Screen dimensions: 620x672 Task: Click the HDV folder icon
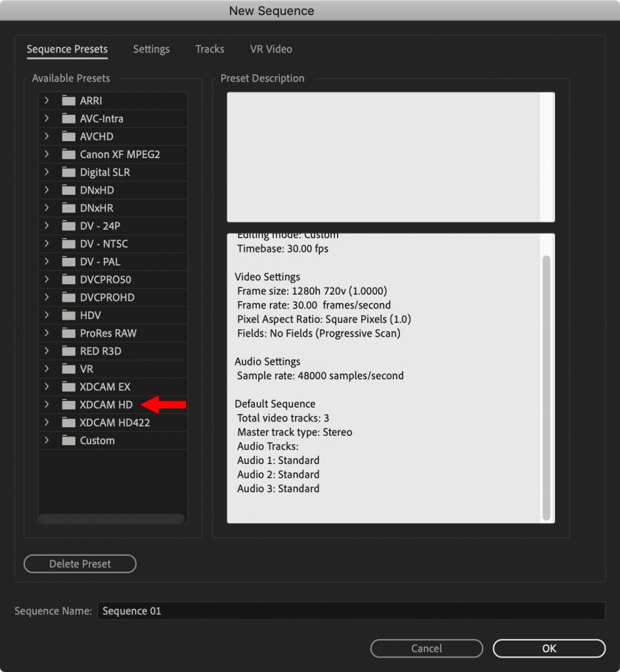pyautogui.click(x=68, y=316)
